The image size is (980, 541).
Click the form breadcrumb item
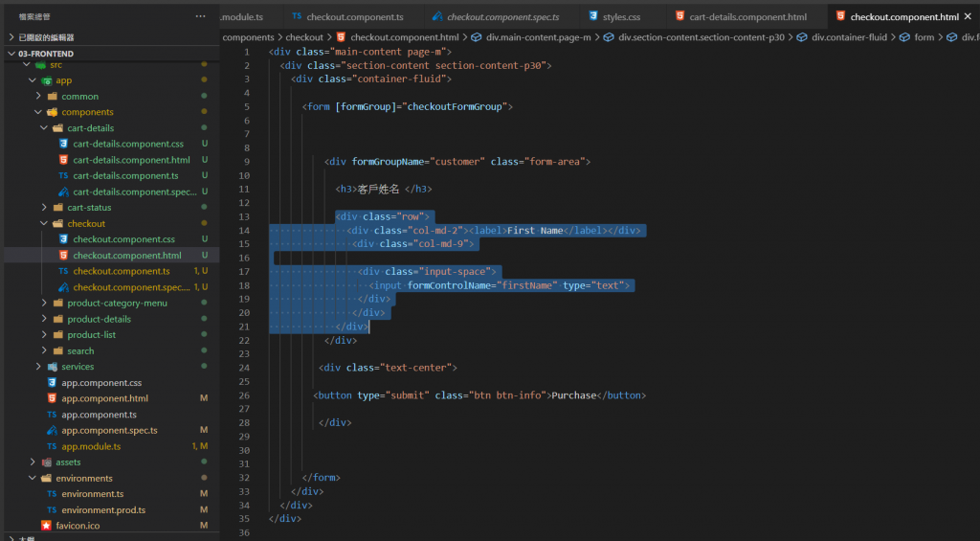(x=924, y=37)
